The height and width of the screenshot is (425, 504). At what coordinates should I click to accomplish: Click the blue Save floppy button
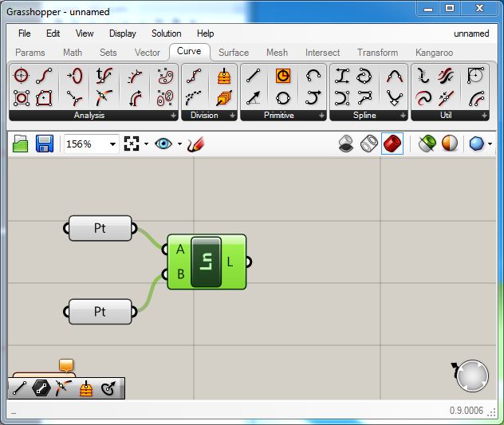(45, 144)
